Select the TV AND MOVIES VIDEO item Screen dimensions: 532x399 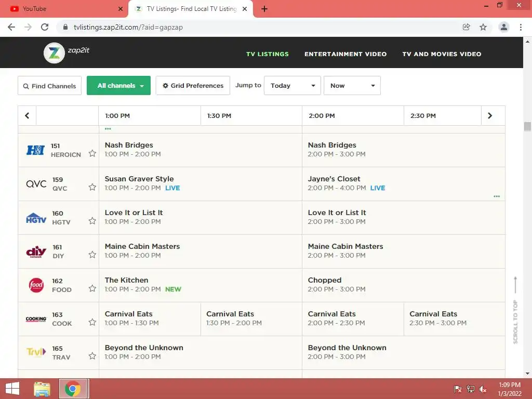(442, 54)
